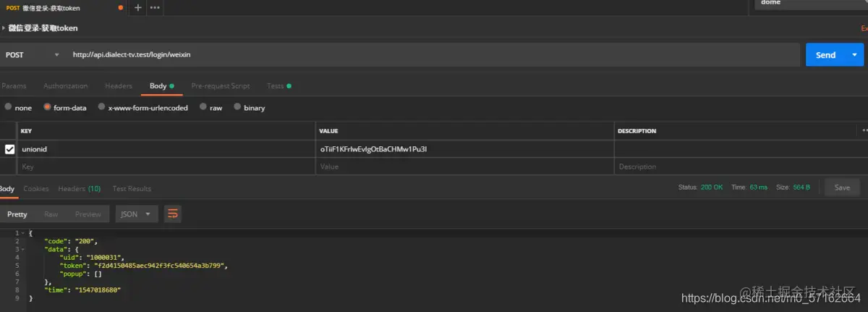868x312 pixels.
Task: Switch to Pretty response view
Action: tap(17, 214)
